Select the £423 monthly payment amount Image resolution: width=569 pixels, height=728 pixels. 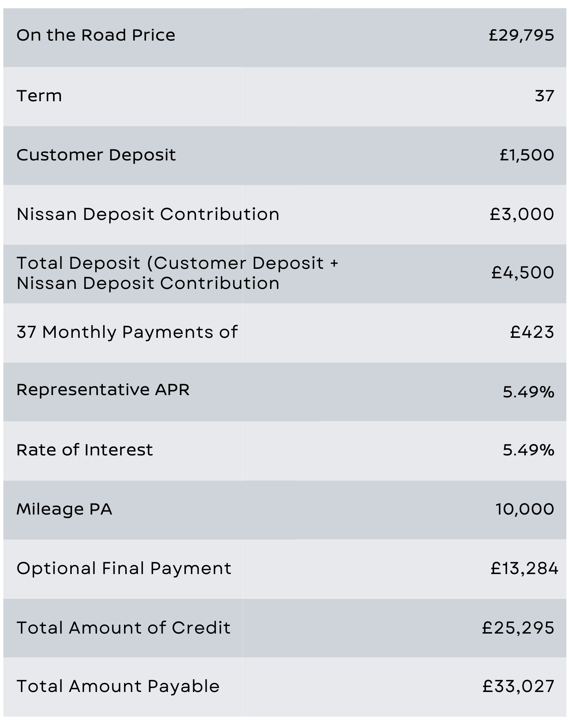pos(532,332)
